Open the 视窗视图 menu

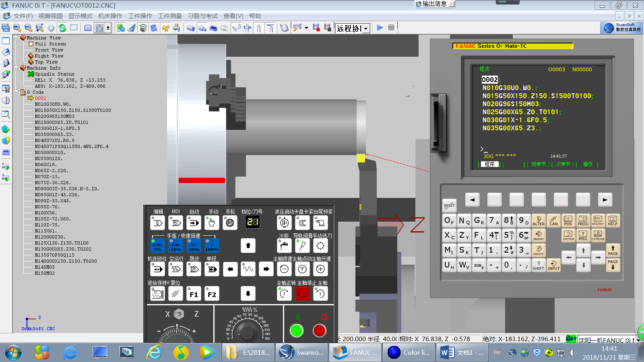coord(51,16)
